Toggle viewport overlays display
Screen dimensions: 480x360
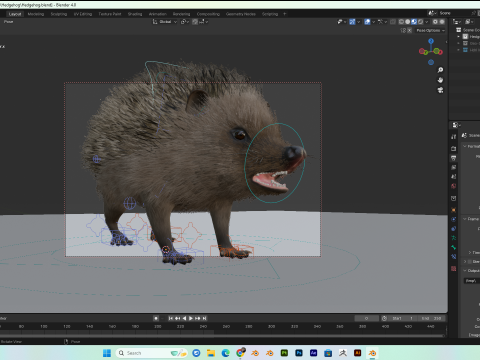pos(367,22)
